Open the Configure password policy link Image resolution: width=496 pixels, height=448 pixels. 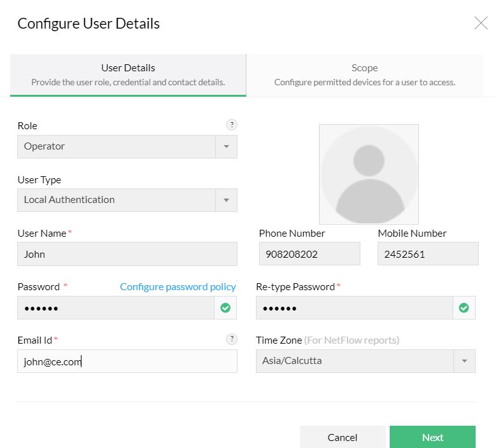[x=178, y=287]
